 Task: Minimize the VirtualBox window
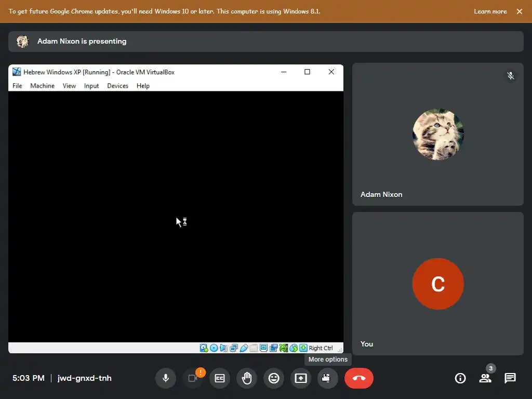(x=284, y=72)
